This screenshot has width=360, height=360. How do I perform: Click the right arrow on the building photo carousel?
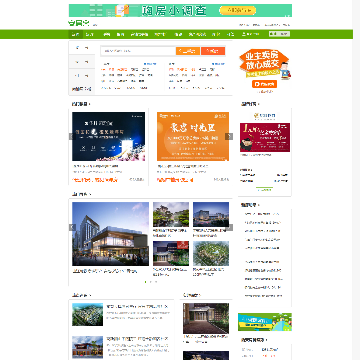(229, 227)
